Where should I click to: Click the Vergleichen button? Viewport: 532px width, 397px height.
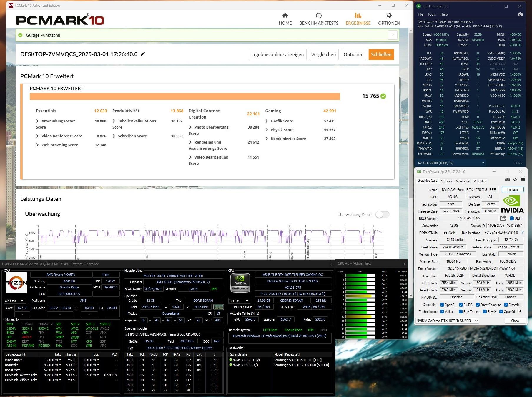pyautogui.click(x=323, y=54)
